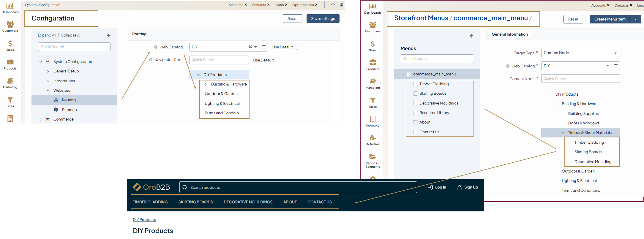
Task: Click the Search products field on storefront
Action: [298, 187]
